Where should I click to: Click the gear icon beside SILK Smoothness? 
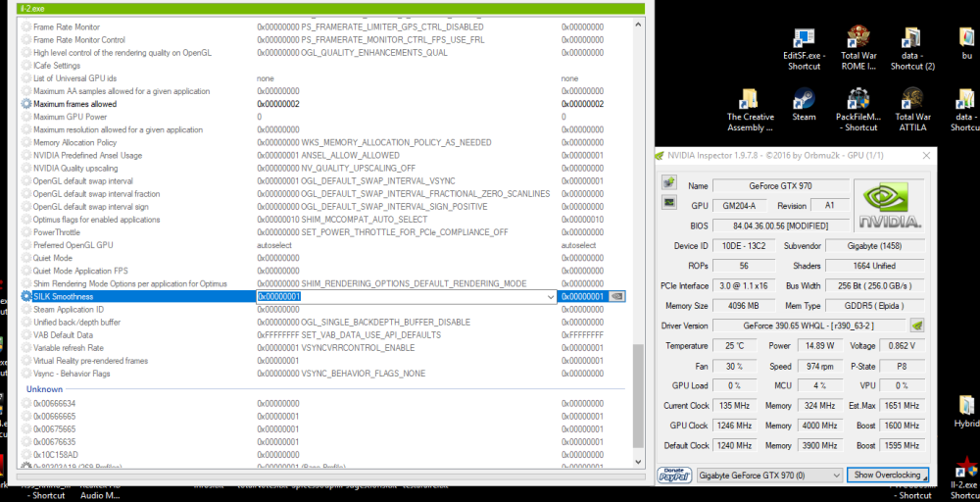click(25, 296)
